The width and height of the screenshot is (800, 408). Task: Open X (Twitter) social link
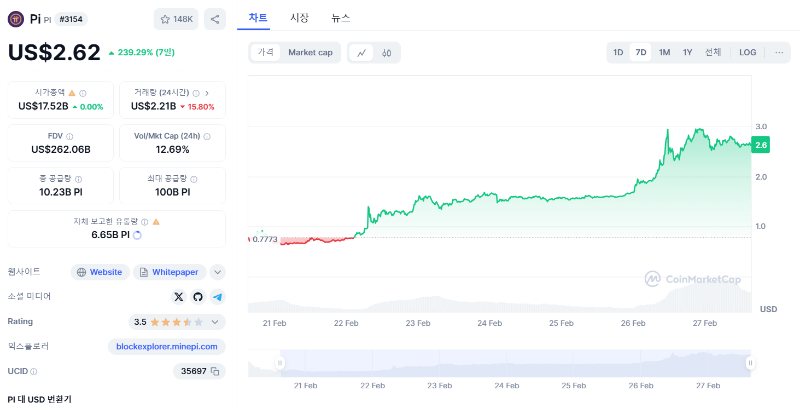pyautogui.click(x=179, y=296)
